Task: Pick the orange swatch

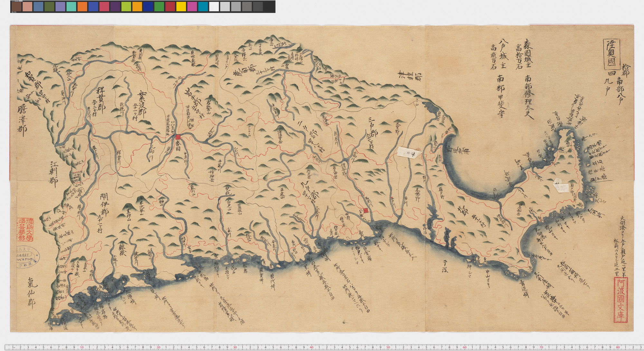Action: [x=82, y=7]
